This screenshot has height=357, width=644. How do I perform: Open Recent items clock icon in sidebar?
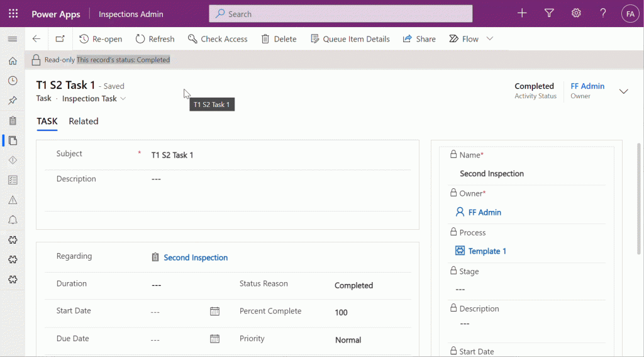13,81
